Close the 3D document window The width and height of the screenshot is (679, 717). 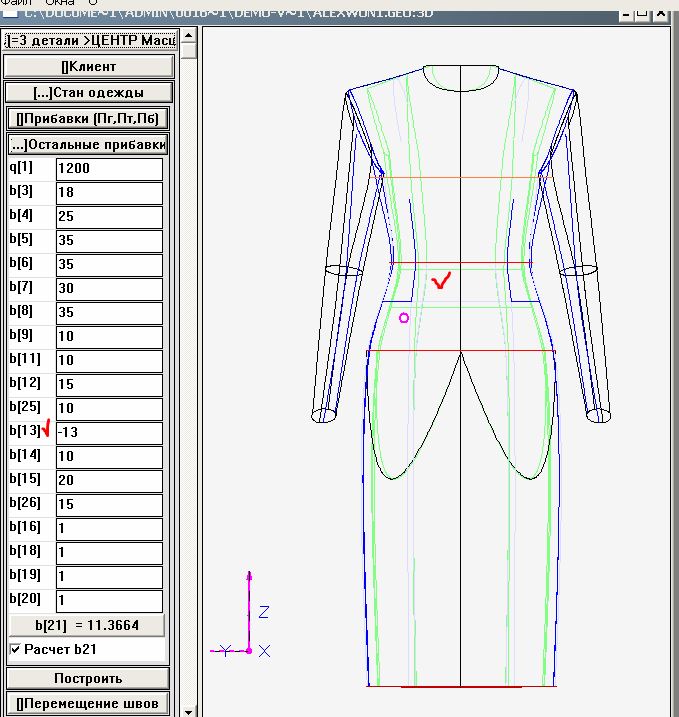click(x=661, y=14)
